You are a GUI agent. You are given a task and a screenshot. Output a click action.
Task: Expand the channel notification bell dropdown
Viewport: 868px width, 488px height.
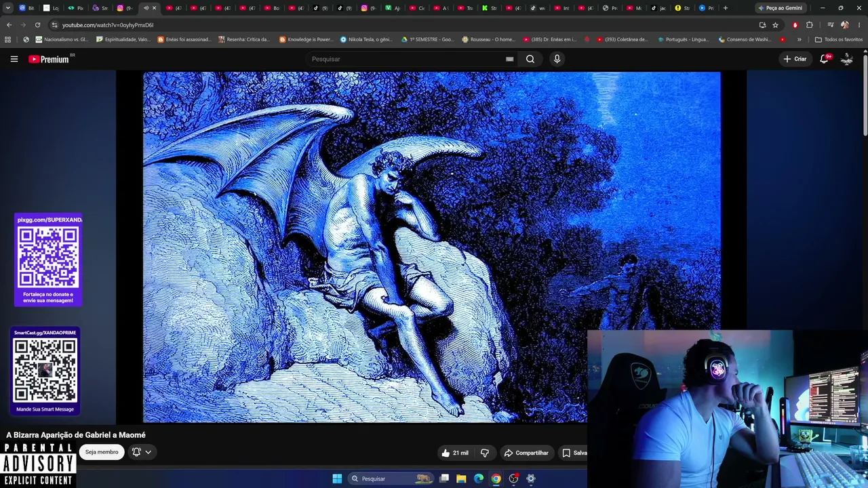point(141,452)
